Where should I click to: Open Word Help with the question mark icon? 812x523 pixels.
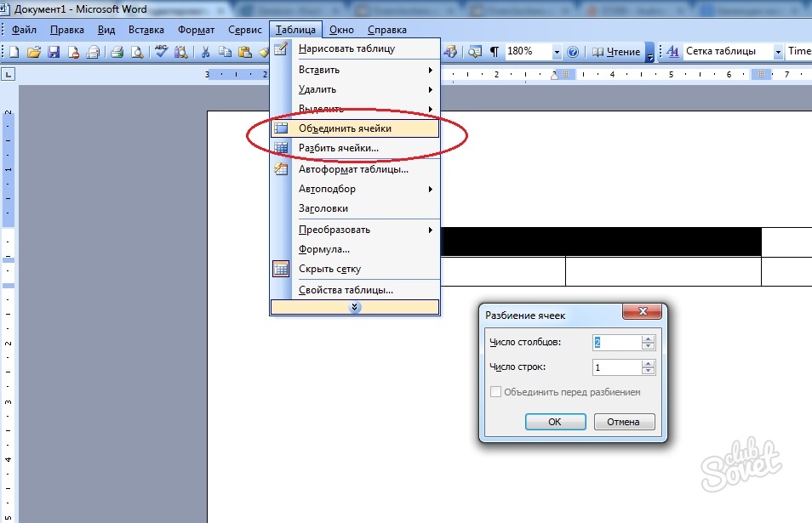pos(573,51)
